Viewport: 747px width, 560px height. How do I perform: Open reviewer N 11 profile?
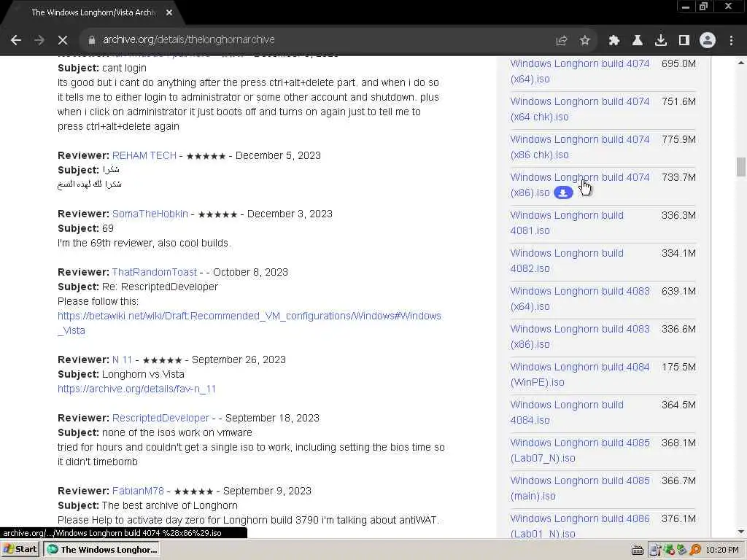point(122,359)
